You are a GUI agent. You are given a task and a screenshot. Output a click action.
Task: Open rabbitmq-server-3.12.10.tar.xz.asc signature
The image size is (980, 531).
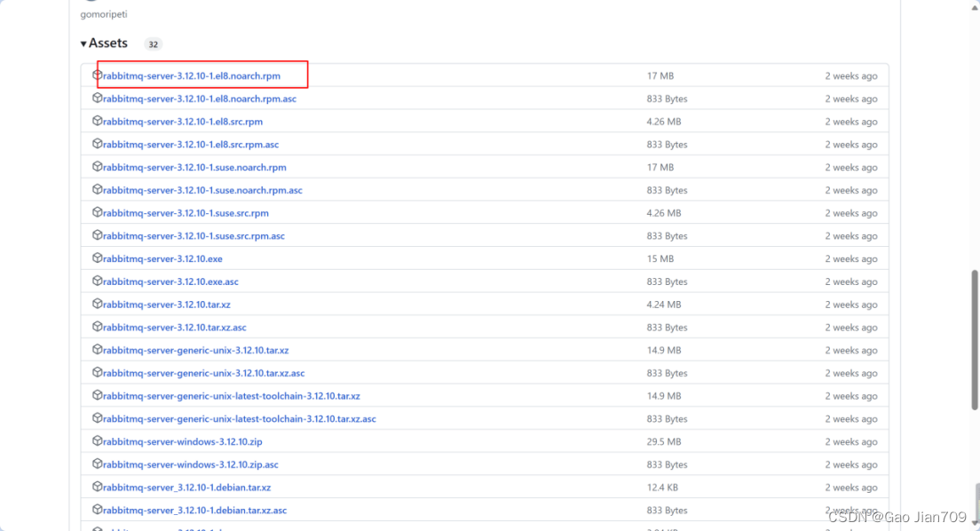(174, 327)
